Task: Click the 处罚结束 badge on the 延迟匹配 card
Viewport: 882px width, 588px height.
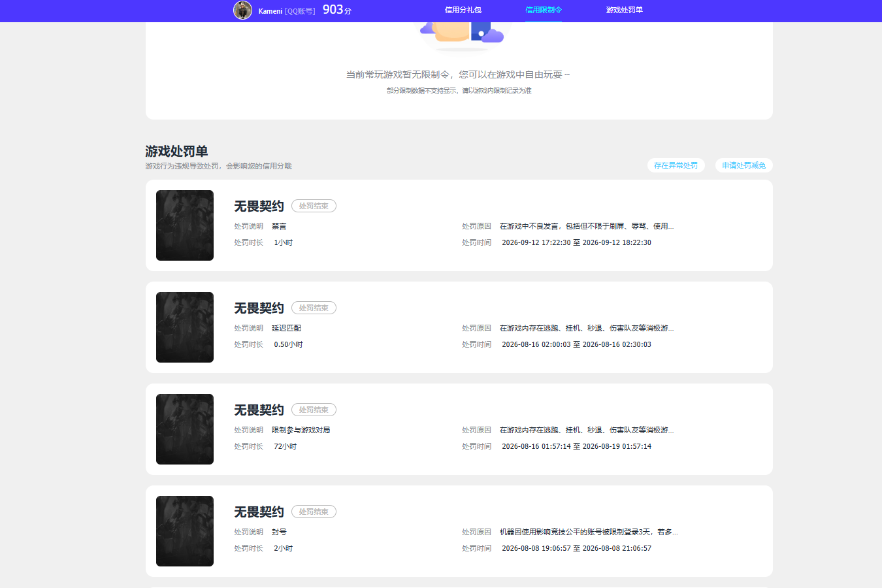Action: click(314, 308)
